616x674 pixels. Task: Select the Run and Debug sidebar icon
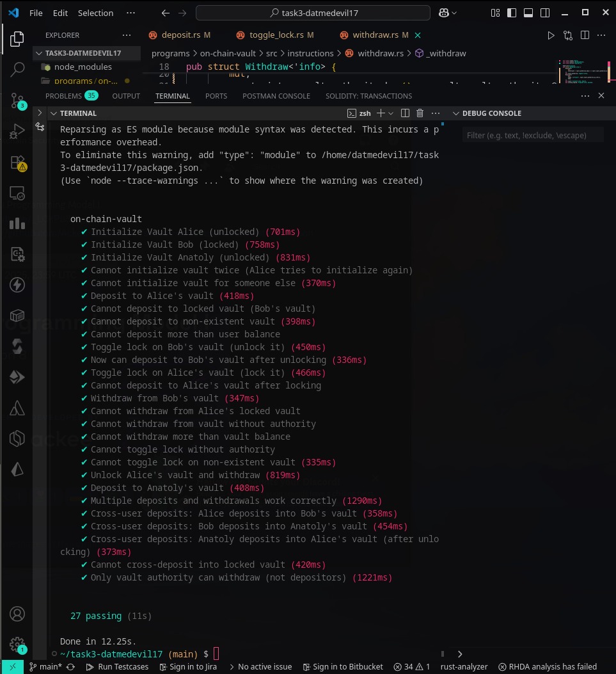point(17,131)
